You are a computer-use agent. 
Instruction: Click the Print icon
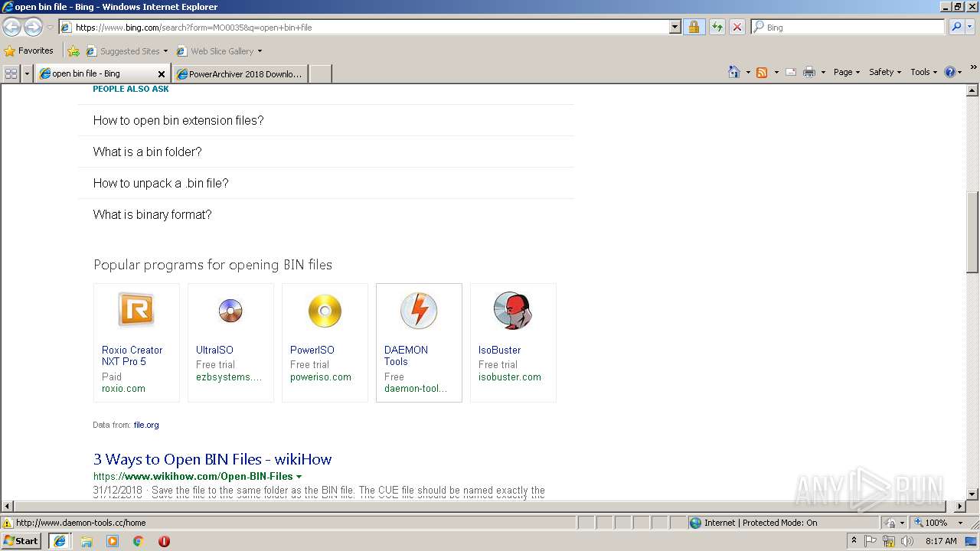(x=809, y=72)
